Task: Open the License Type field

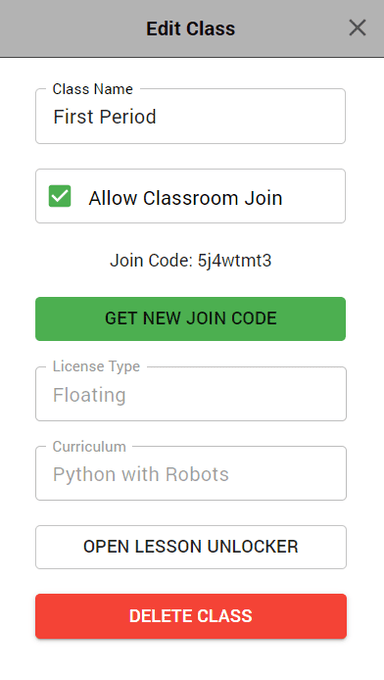Action: point(191,394)
